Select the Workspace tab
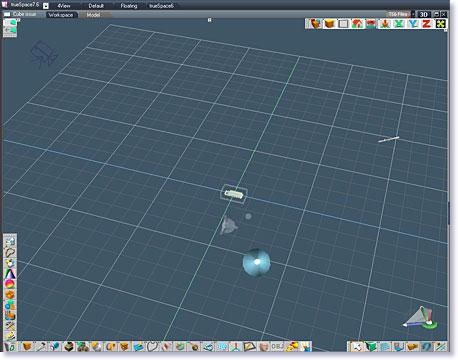458x360 pixels. [x=61, y=15]
